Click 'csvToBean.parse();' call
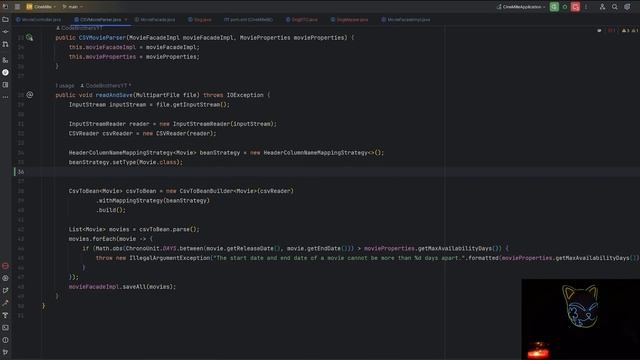The width and height of the screenshot is (640, 360). coord(169,229)
